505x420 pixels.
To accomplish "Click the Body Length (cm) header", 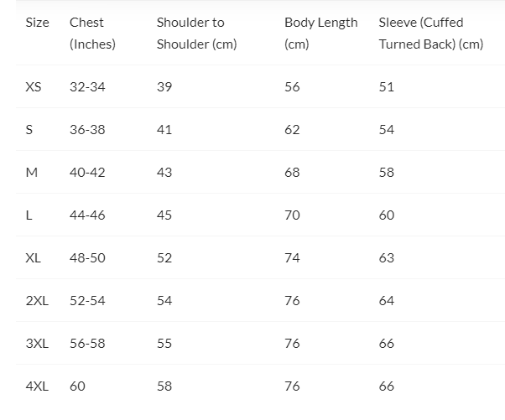I will pyautogui.click(x=320, y=34).
